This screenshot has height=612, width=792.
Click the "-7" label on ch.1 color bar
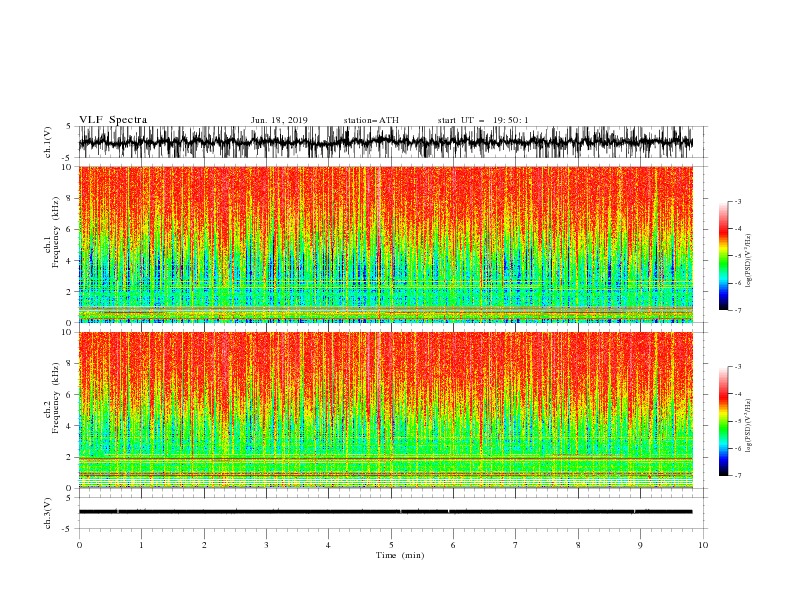[738, 310]
